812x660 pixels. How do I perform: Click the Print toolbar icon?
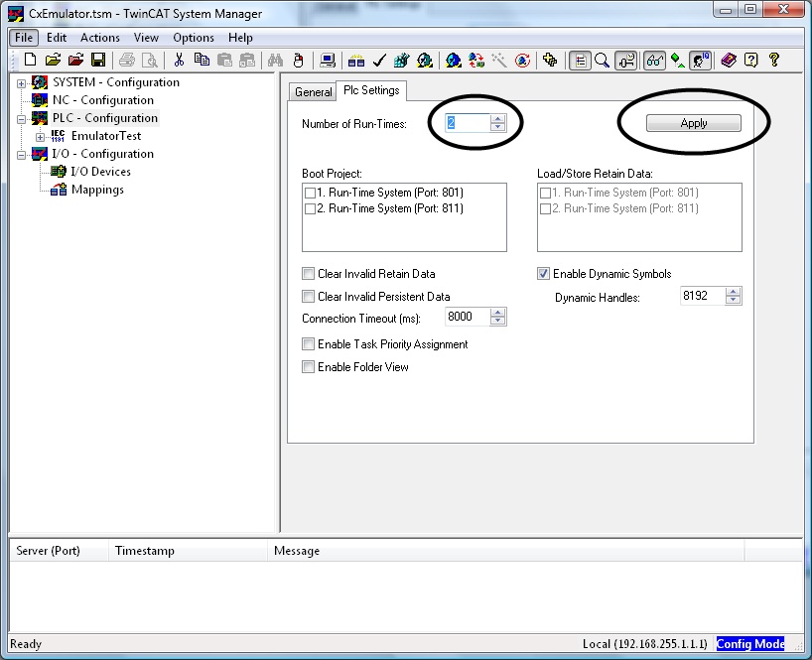[x=127, y=61]
